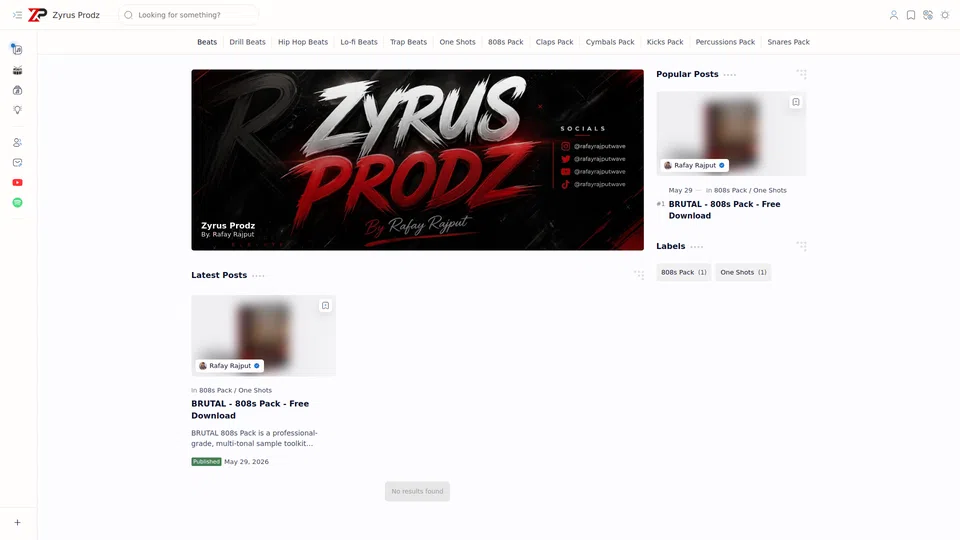The image size is (960, 540).
Task: Click the 'May 29' date in Popular Posts
Action: [x=680, y=190]
